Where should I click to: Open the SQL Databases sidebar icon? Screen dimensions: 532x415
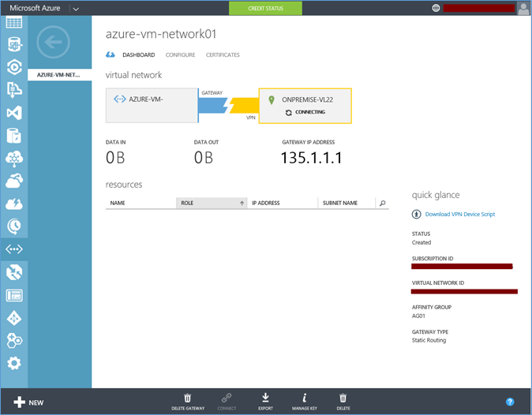point(14,44)
